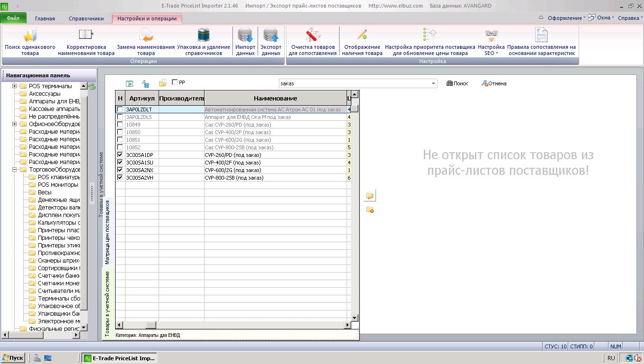
Task: Click the show desktop quick launch icon
Action: tap(48, 358)
